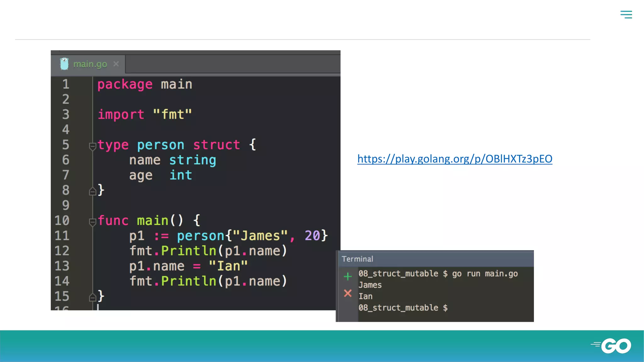This screenshot has height=362, width=644.
Task: Click 'string' type on line 6
Action: (x=193, y=161)
